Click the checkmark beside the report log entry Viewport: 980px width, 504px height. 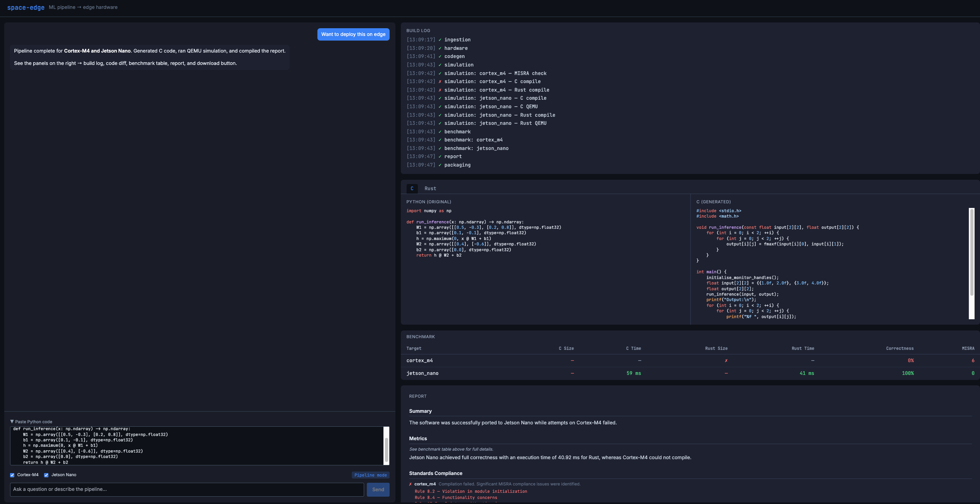440,157
